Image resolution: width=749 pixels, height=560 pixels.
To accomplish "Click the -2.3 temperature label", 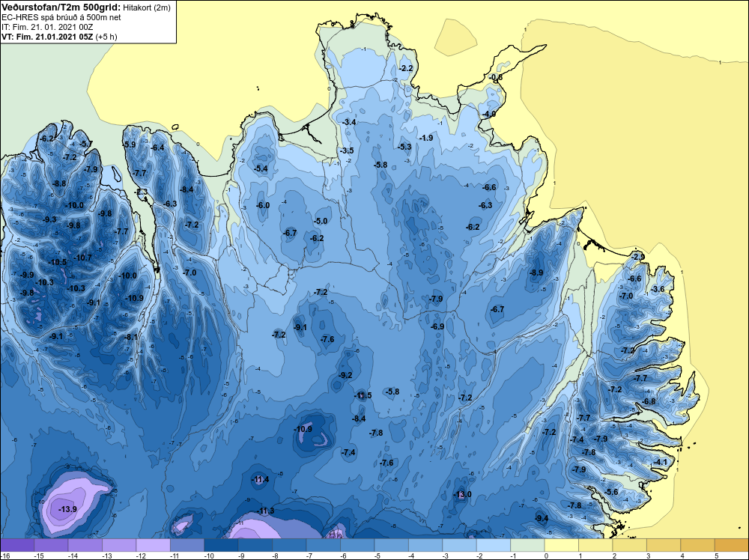I will (142, 192).
